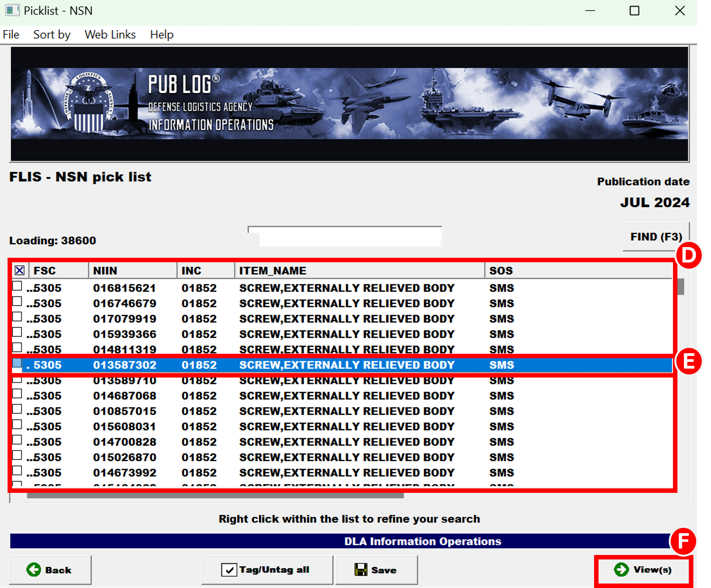Screen dimensions: 711x588
Task: Click the green Back arrow icon
Action: pos(34,570)
